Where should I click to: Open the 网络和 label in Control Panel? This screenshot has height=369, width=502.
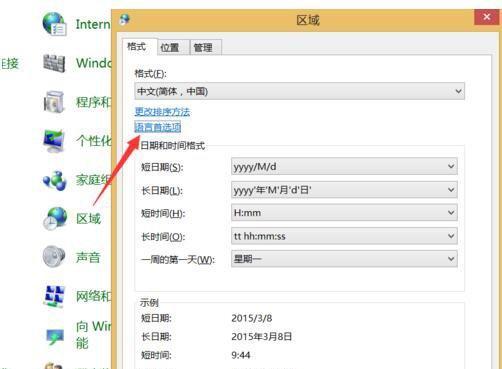[x=94, y=296]
